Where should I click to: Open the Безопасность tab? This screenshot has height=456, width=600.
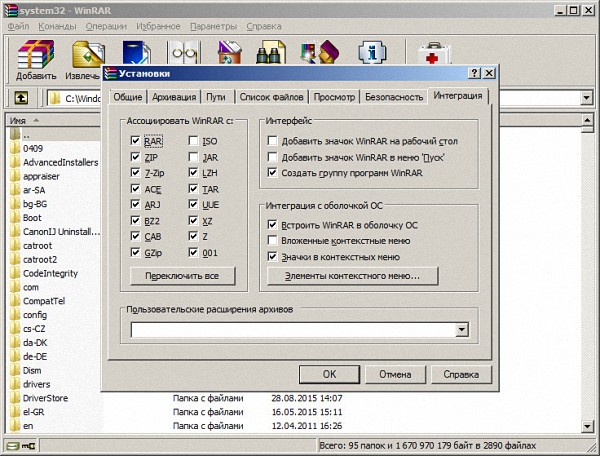393,97
